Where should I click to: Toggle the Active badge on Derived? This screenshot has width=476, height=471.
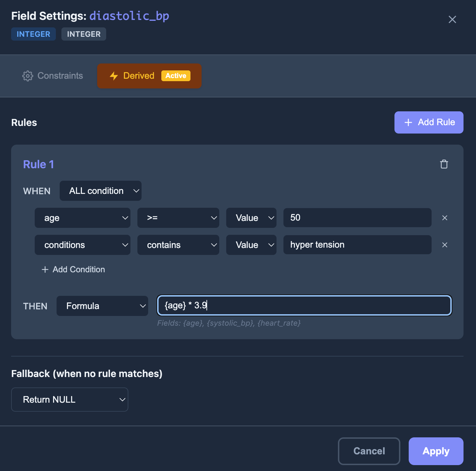(x=176, y=76)
